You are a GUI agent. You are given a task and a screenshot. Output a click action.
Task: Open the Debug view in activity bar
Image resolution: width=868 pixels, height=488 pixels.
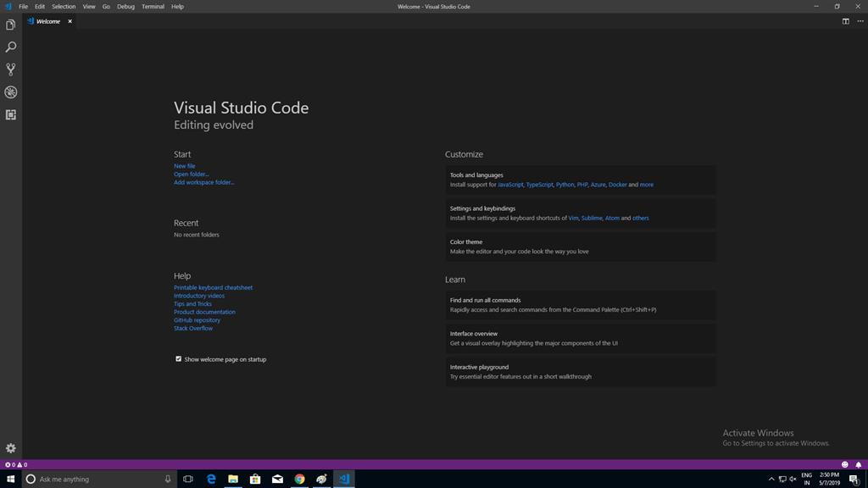coord(10,92)
